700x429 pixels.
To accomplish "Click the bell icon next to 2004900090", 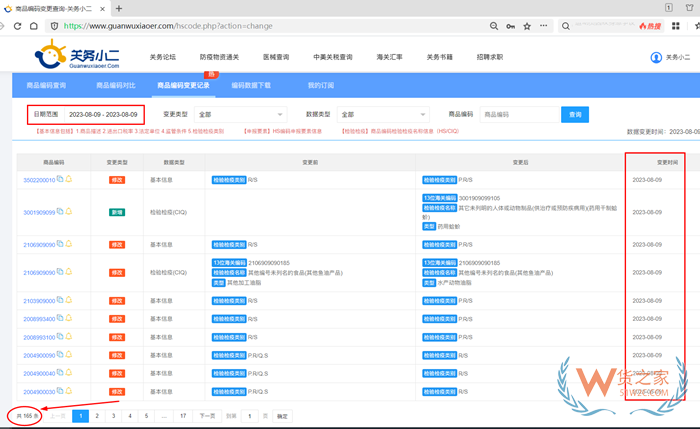I will pyautogui.click(x=68, y=354).
